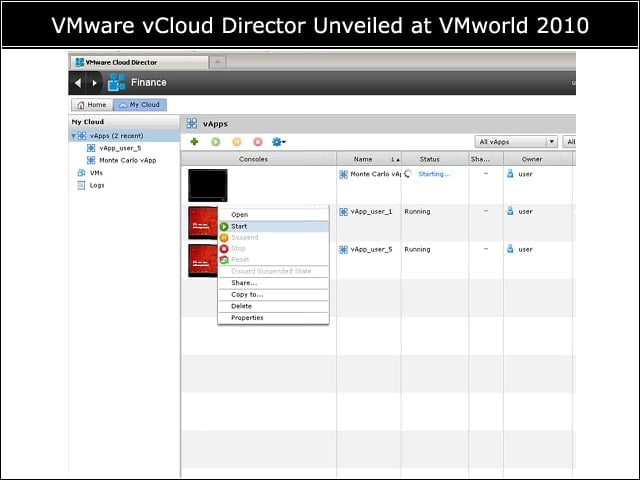Image resolution: width=640 pixels, height=480 pixels.
Task: Sort by the Name column header
Action: 369,159
